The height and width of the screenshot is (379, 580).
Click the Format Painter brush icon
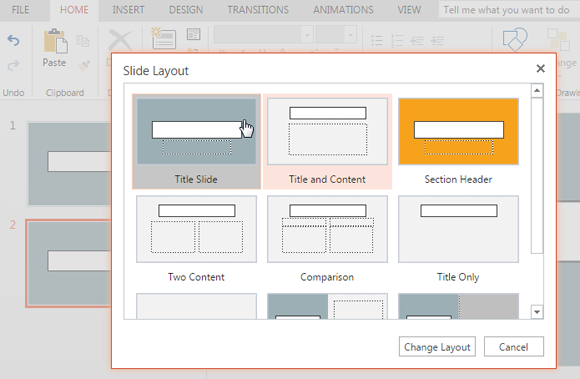[84, 65]
